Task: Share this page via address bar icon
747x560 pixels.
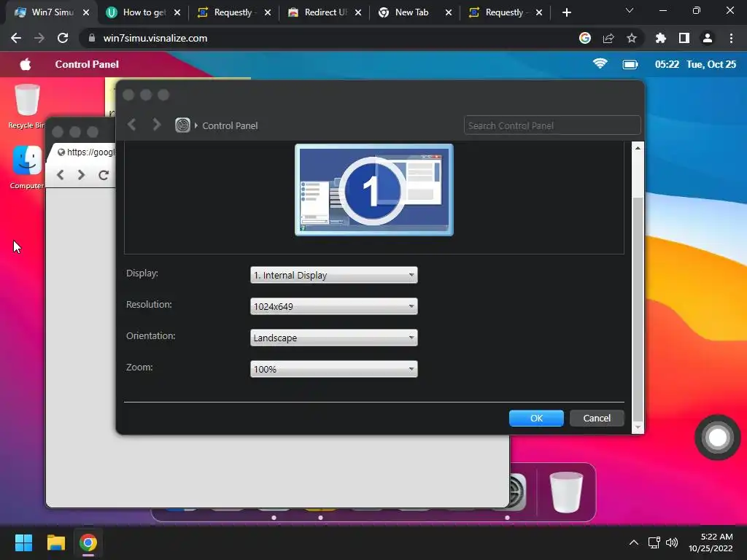Action: pyautogui.click(x=608, y=38)
